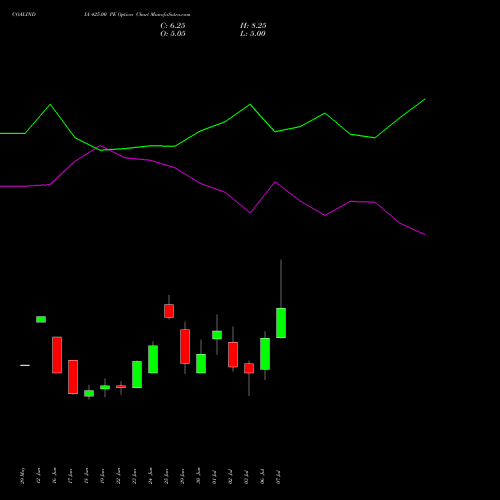Click the right endpoint of the purple indicator line
This screenshot has height=500, width=500.
coord(425,235)
